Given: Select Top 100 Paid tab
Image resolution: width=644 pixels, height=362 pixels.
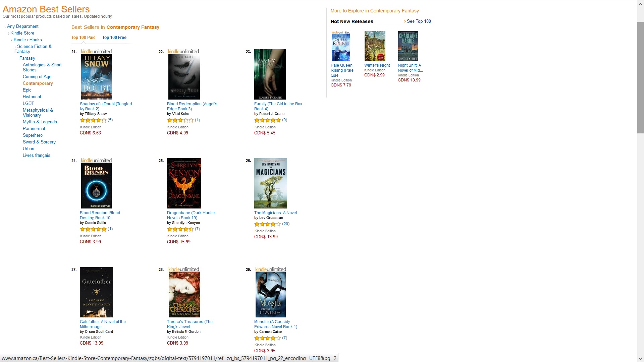Looking at the screenshot, I should (84, 38).
